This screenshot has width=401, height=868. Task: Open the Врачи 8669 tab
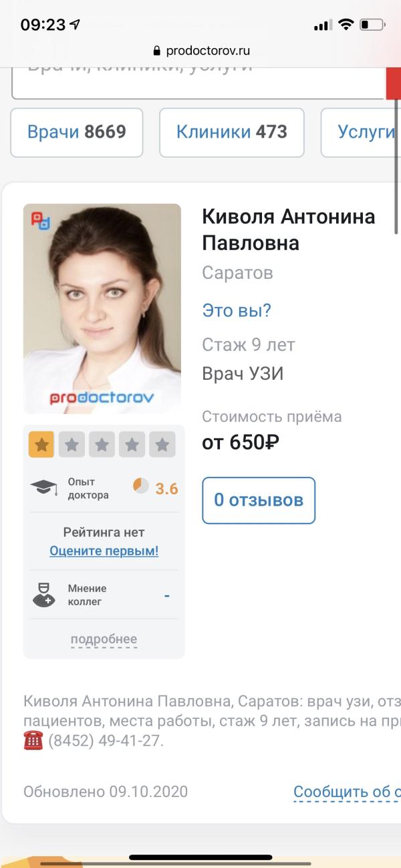point(77,132)
